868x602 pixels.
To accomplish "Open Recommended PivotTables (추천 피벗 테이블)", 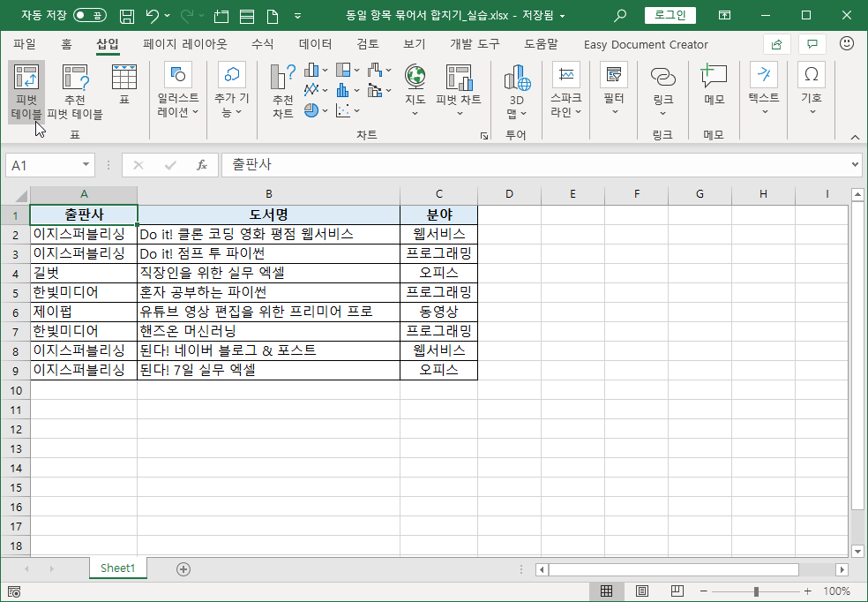I will pyautogui.click(x=75, y=92).
